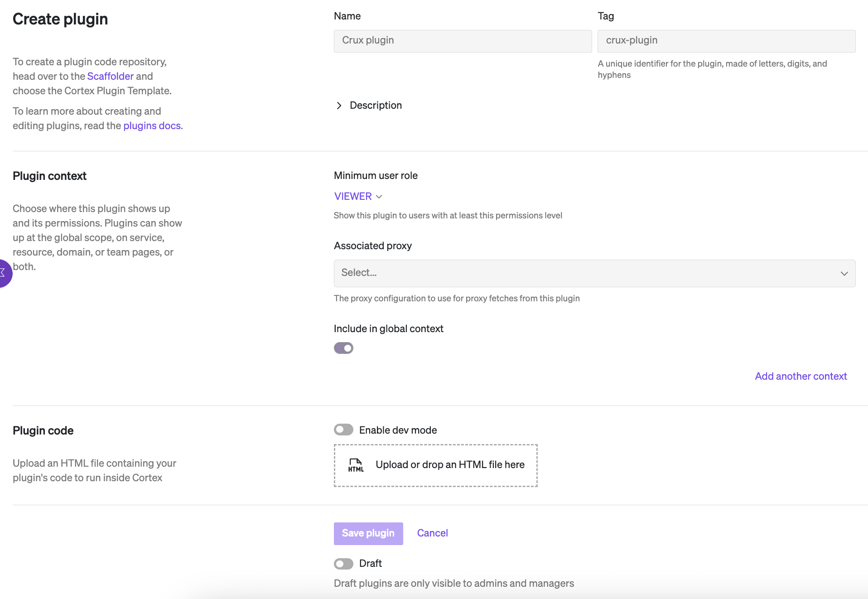Click the down arrow in Associated proxy field

point(844,273)
